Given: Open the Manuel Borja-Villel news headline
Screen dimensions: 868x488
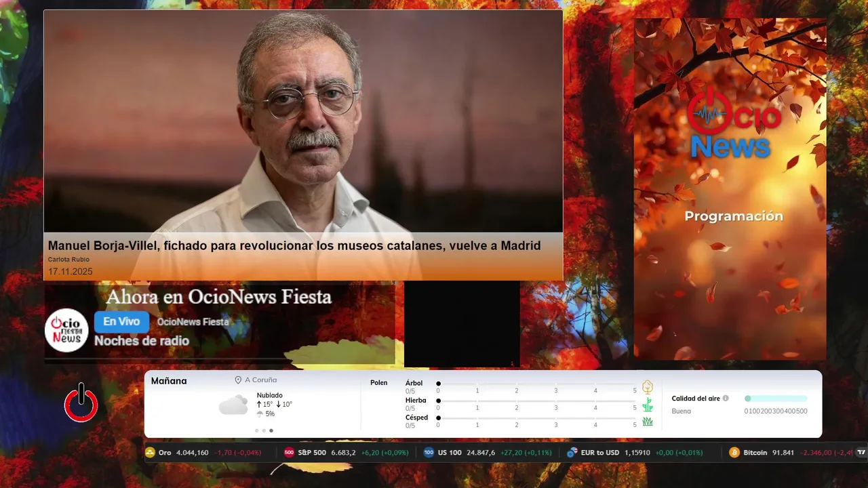Looking at the screenshot, I should (294, 245).
